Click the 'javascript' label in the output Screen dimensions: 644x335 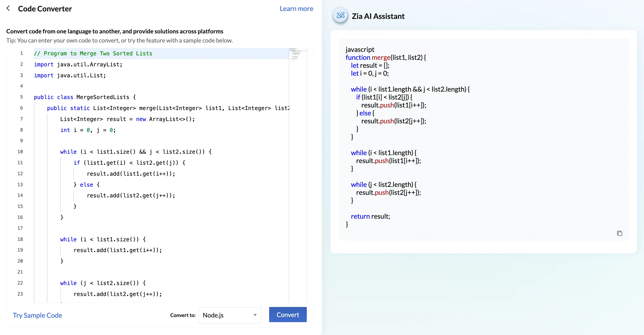point(360,50)
